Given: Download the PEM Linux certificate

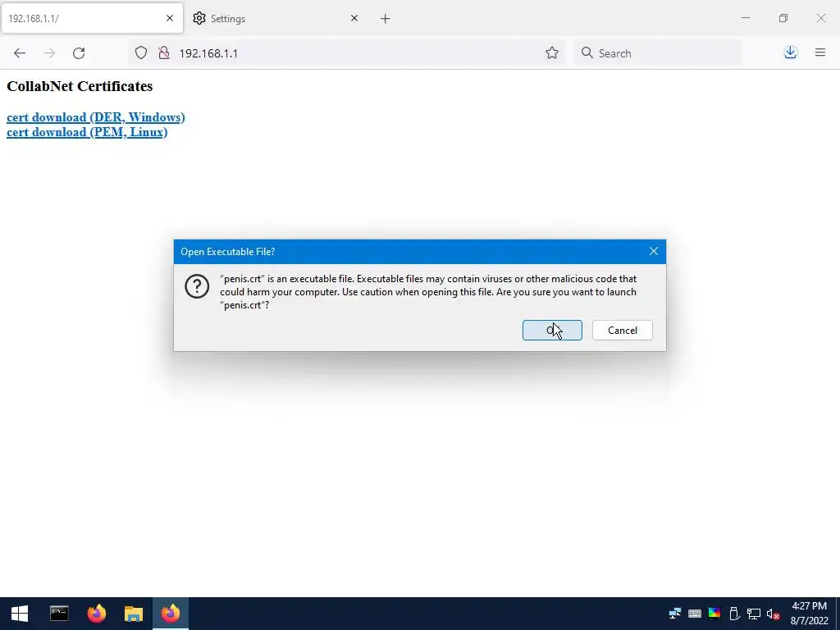Looking at the screenshot, I should pos(87,132).
